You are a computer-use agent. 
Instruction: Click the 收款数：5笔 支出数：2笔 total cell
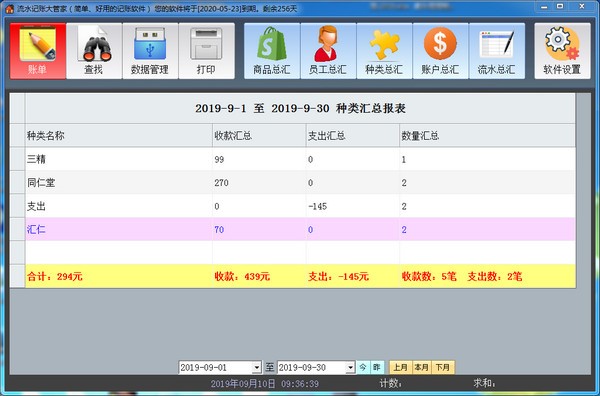coord(488,276)
